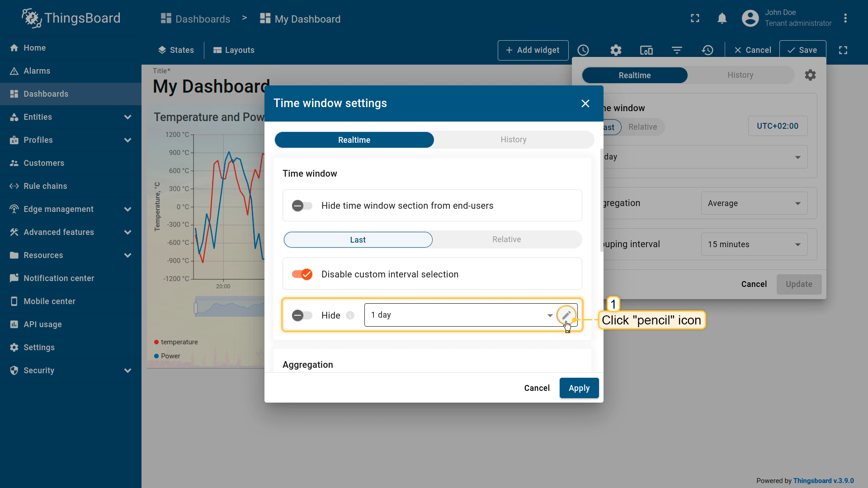Open the entity aliases icon

[x=646, y=50]
